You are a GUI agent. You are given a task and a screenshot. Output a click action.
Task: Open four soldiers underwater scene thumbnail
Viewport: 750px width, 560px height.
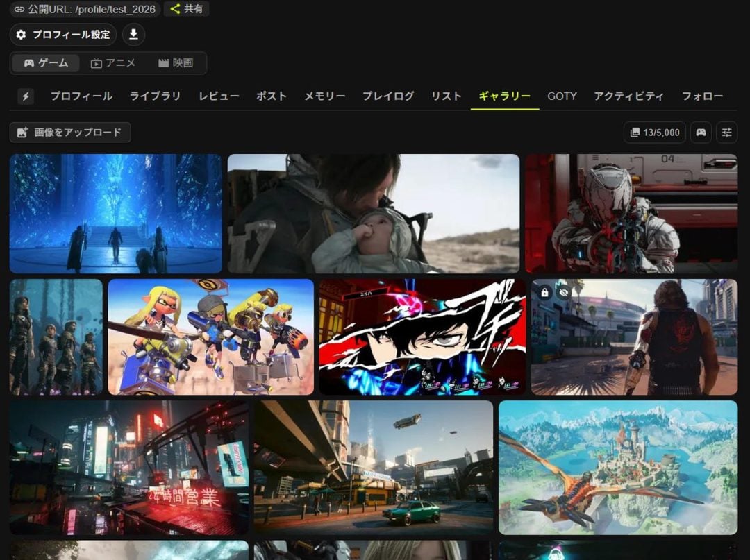coord(56,337)
